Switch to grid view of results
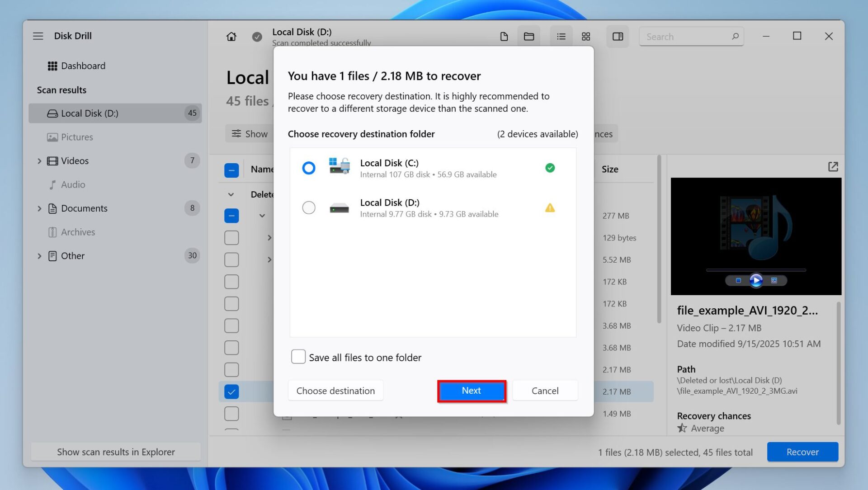 (586, 36)
